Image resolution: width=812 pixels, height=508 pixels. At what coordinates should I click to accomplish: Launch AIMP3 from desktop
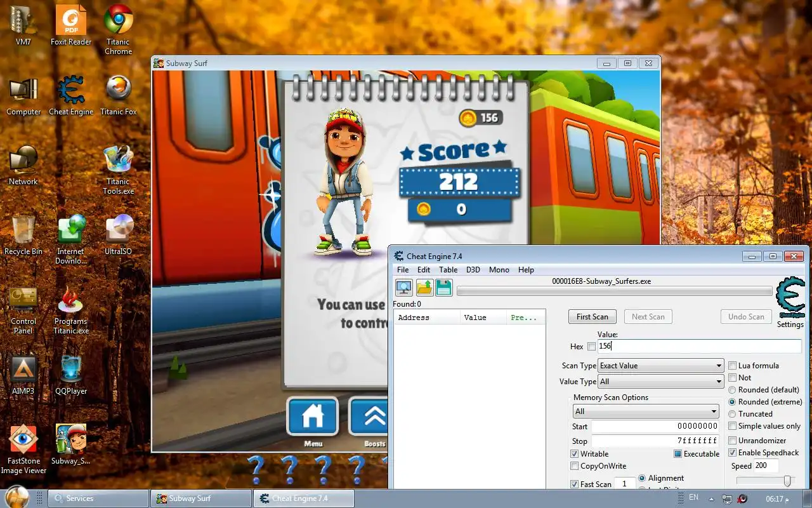click(23, 375)
